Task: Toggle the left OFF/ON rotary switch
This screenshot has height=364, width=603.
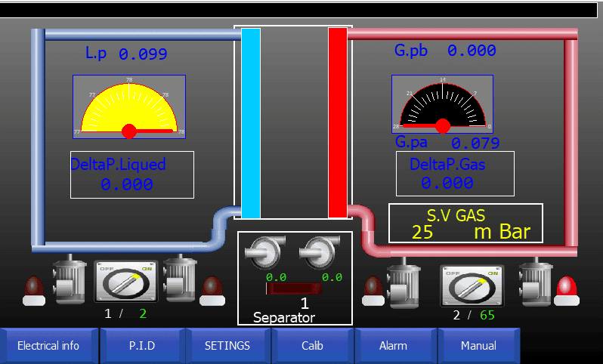Action: [x=125, y=282]
